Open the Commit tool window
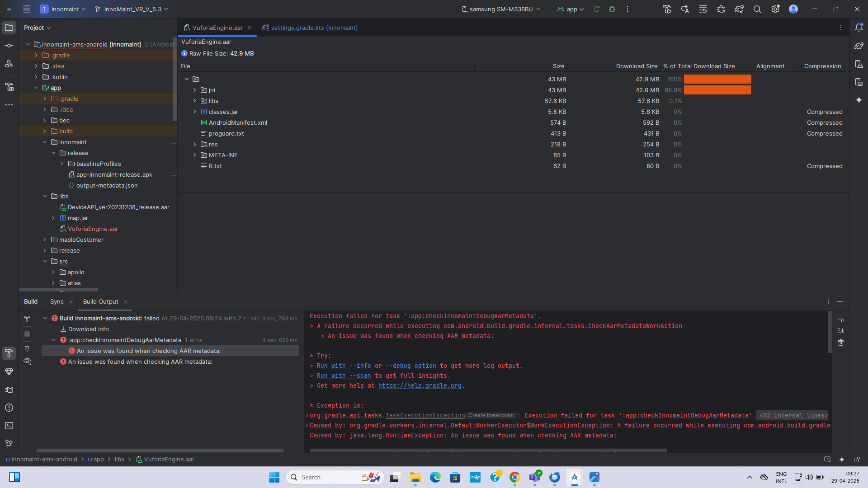 point(9,46)
